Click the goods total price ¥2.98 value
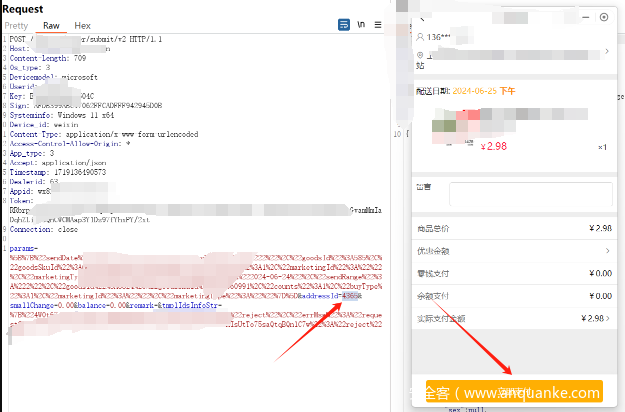The height and width of the screenshot is (412, 625). 600,228
